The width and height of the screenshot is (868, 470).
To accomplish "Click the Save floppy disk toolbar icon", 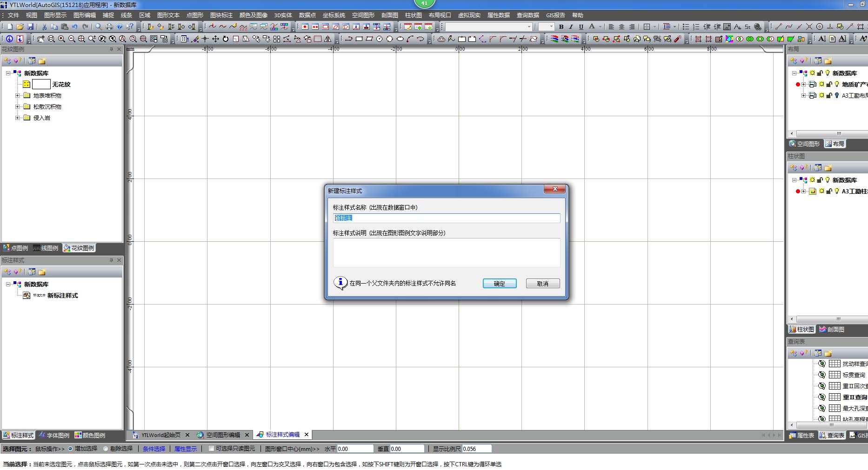I will click(x=30, y=27).
